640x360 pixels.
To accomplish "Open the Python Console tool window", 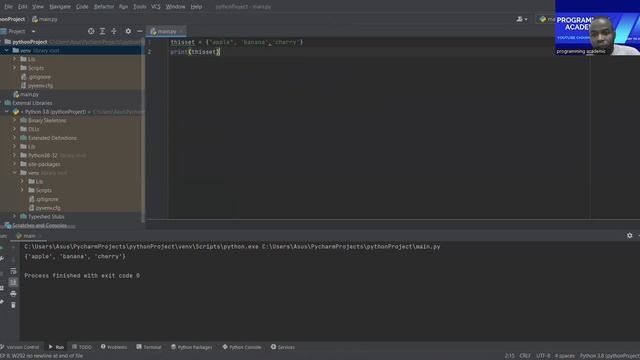I will point(242,347).
